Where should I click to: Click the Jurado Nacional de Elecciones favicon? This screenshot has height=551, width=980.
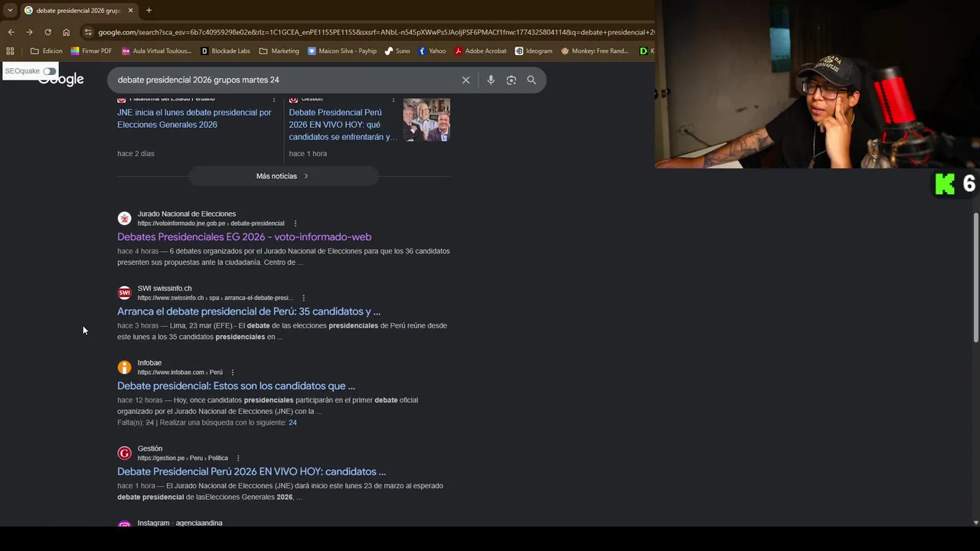(124, 218)
